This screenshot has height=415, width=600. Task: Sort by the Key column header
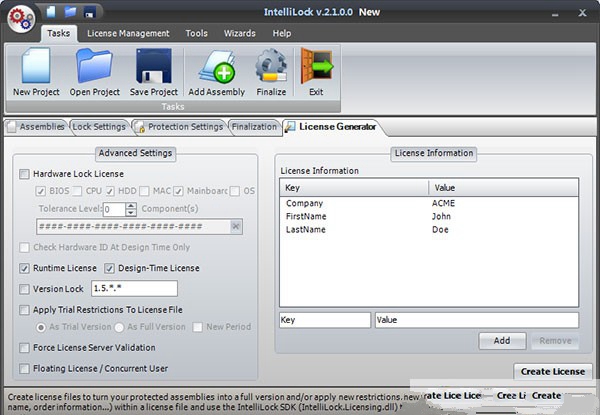coord(354,188)
